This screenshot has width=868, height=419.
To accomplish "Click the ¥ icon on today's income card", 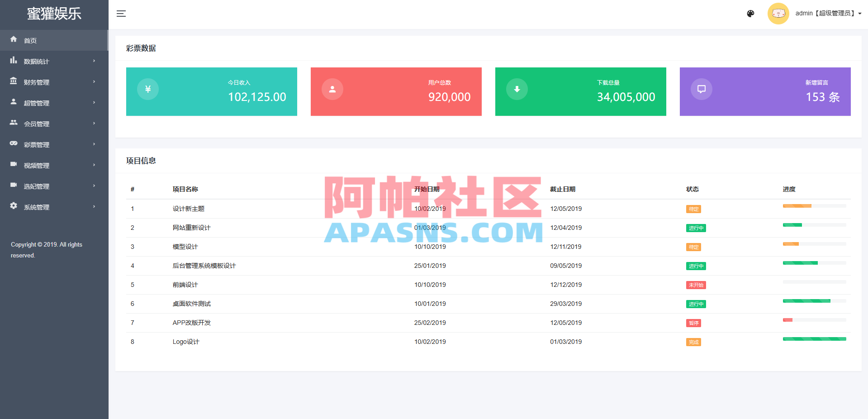I will point(147,89).
